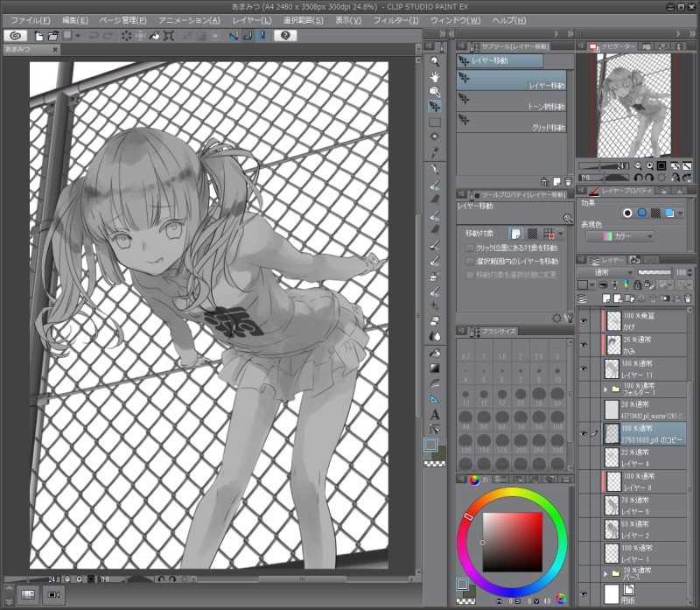Image resolution: width=700 pixels, height=610 pixels.
Task: Hide the かげ layer using eye icon
Action: (584, 322)
